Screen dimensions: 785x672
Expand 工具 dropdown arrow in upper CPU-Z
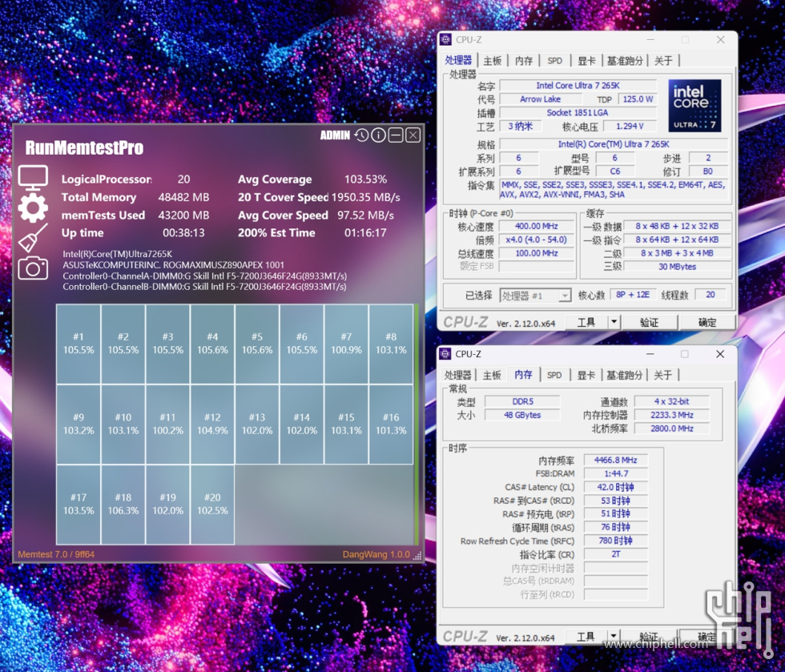click(x=614, y=322)
